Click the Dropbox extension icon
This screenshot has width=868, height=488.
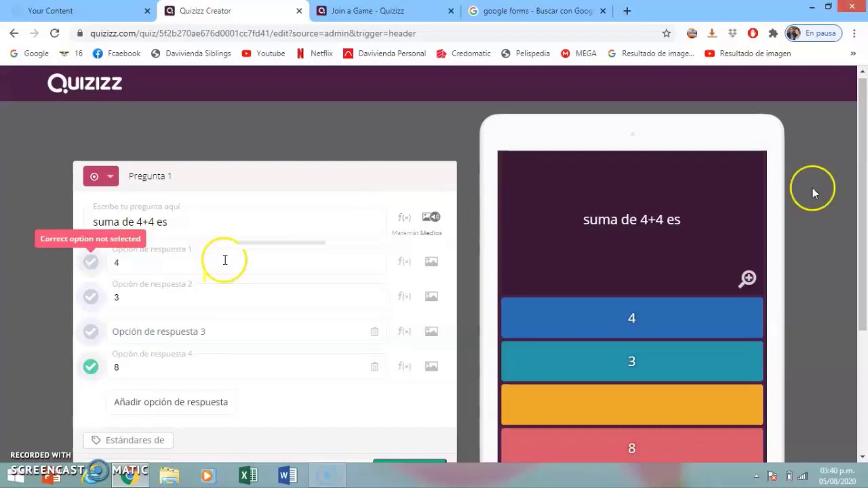pyautogui.click(x=732, y=33)
